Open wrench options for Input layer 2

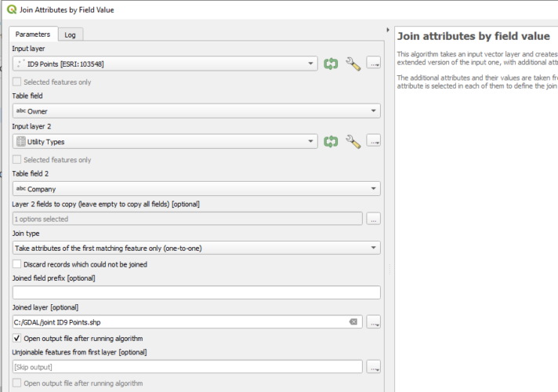[353, 141]
